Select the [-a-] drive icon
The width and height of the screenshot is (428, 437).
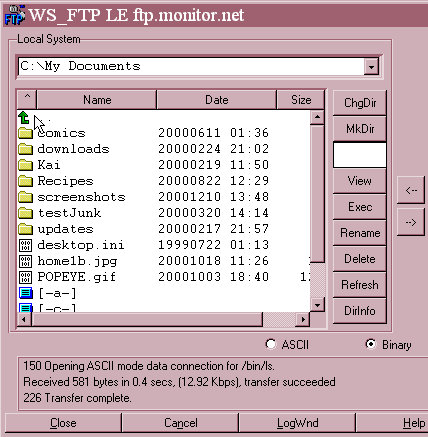point(26,293)
